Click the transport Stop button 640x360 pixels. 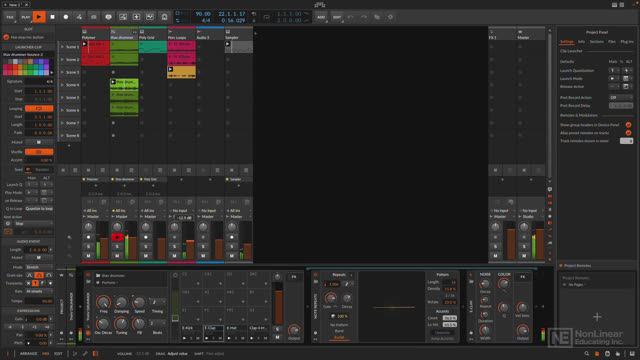[x=52, y=17]
